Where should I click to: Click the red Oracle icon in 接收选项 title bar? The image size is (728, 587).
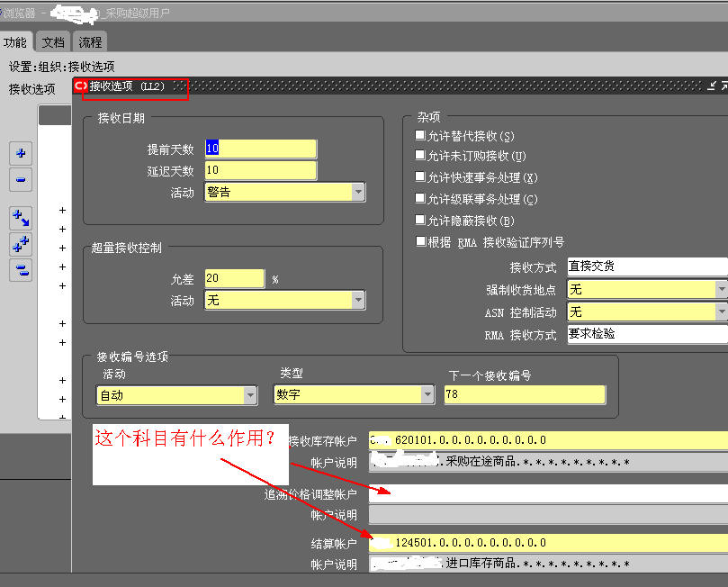tap(81, 86)
